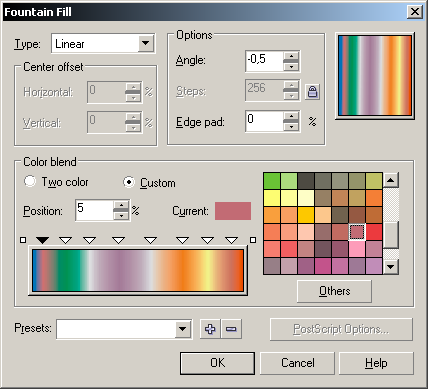Expand the Presets dropdown

[183, 329]
